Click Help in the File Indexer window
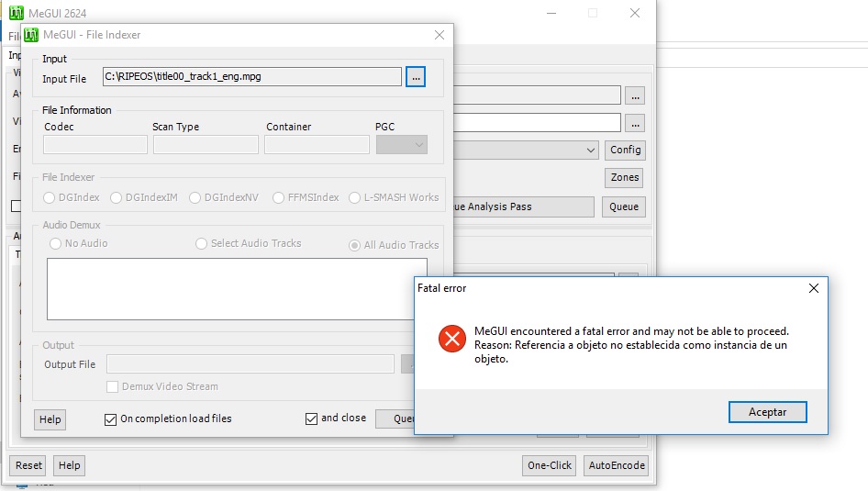This screenshot has height=491, width=868. (x=50, y=419)
